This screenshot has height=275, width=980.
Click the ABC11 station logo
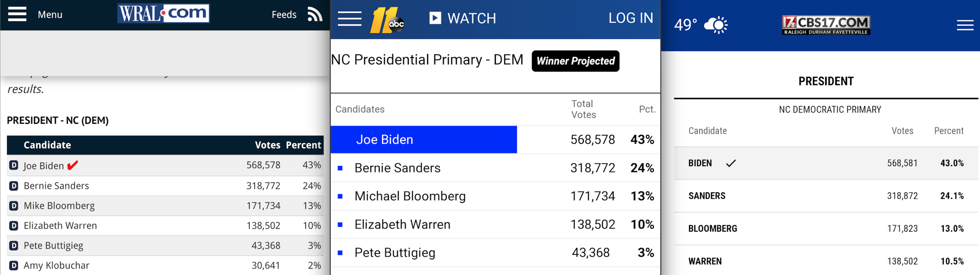[387, 20]
